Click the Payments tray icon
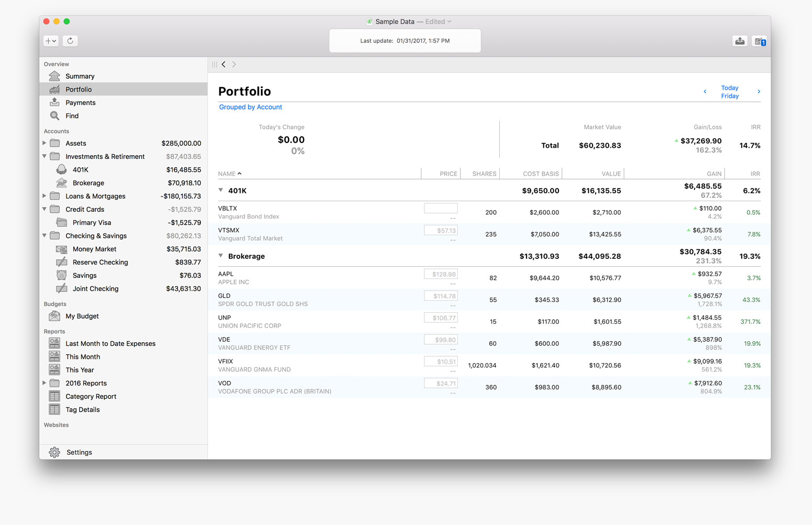 tap(54, 102)
